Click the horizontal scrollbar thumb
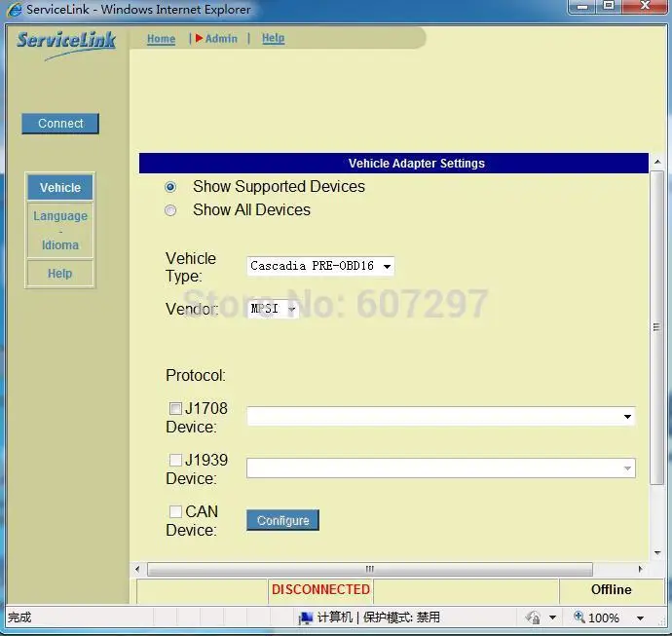Screen dimensions: 672x636 click(370, 569)
